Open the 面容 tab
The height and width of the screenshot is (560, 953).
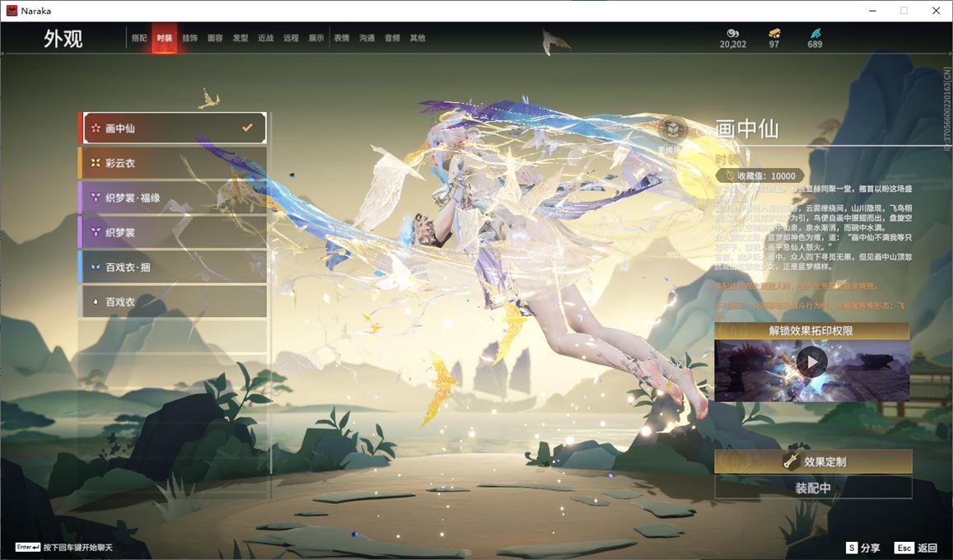[215, 38]
